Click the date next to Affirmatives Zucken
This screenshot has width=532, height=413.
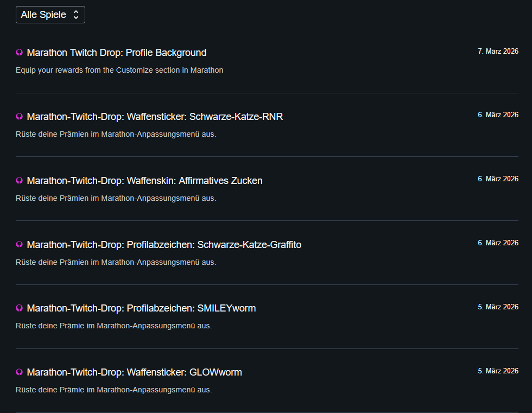[x=498, y=179]
